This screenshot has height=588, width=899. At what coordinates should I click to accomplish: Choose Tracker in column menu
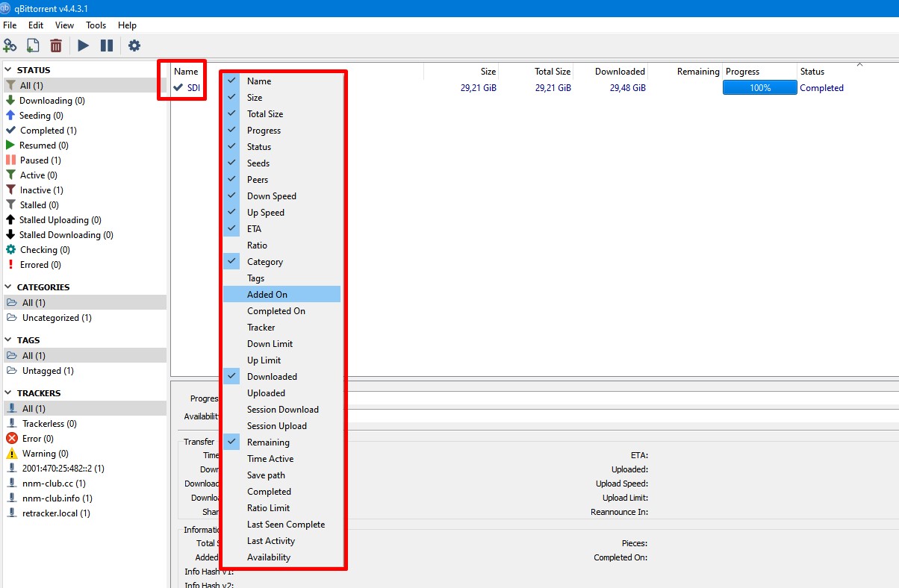pos(281,328)
